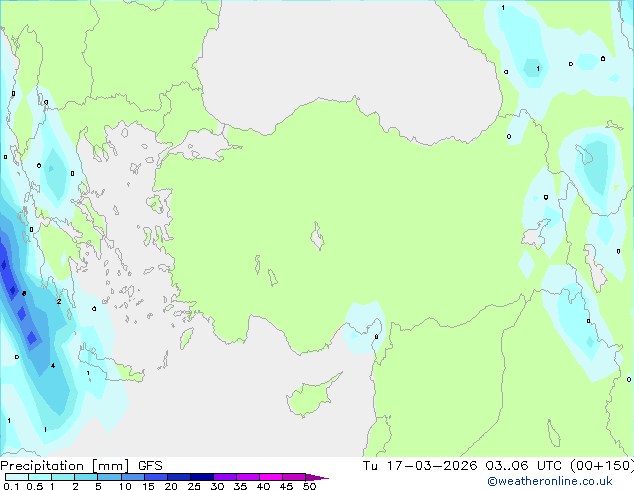This screenshot has width=634, height=490.
Task: Select the 5–10 mm legend color box
Action: pyautogui.click(x=109, y=477)
